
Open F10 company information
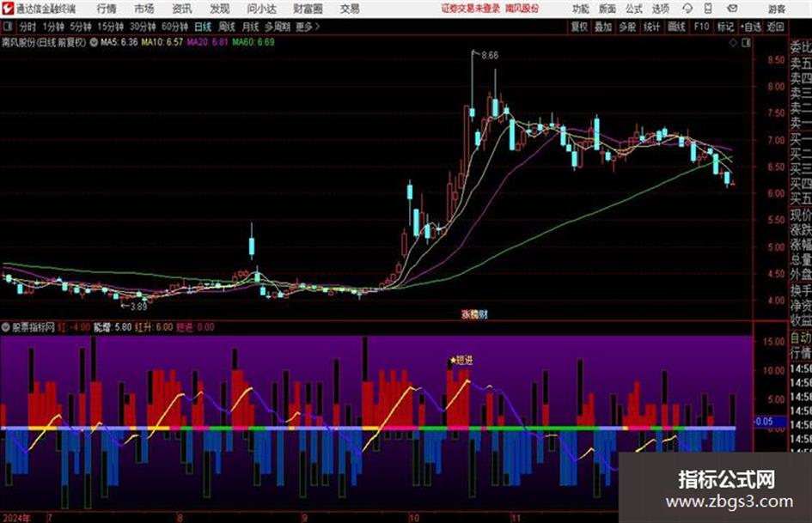click(701, 27)
